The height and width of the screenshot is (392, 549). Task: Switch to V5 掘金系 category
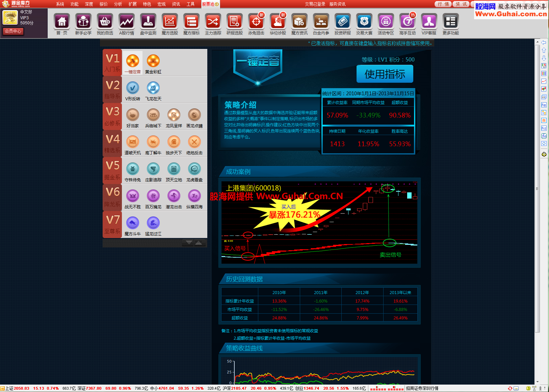[x=112, y=171]
